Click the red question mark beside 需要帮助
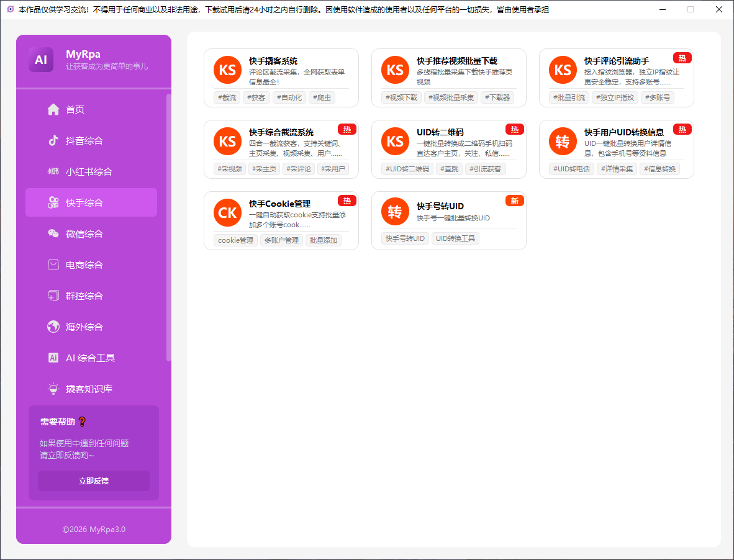734x560 pixels. point(82,422)
